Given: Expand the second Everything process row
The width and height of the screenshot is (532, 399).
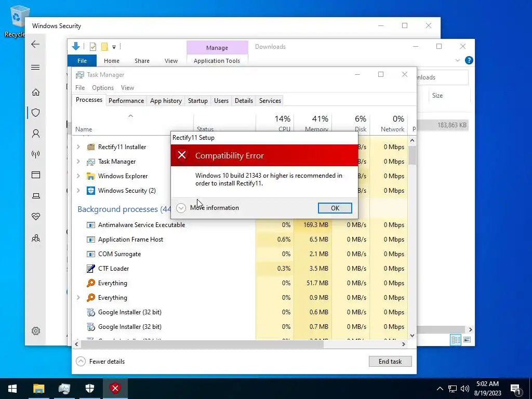Looking at the screenshot, I should (78, 298).
